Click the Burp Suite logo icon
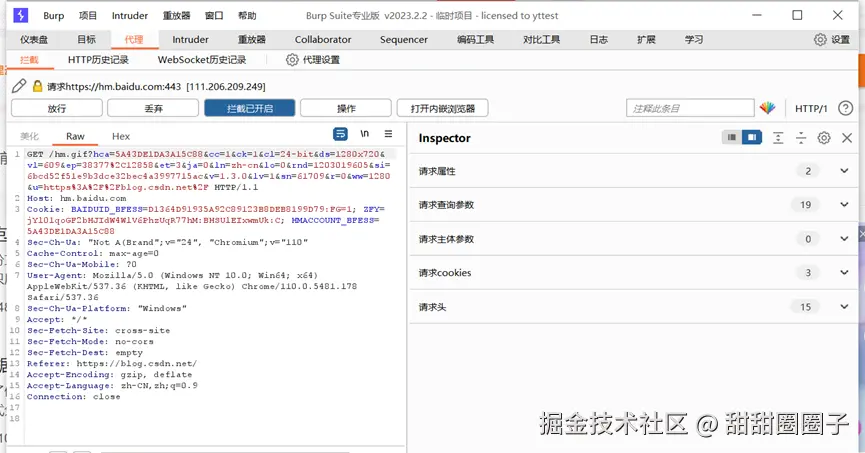Viewport: 865px width, 453px height. click(20, 15)
